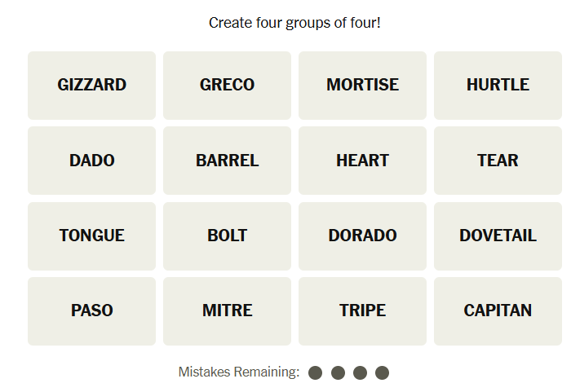The height and width of the screenshot is (392, 571).
Task: Toggle the TONGUE tile selection
Action: [91, 236]
